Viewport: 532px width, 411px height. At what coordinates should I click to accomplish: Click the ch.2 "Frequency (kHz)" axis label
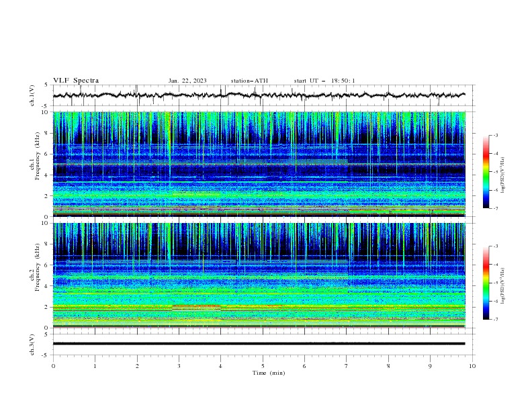(38, 267)
